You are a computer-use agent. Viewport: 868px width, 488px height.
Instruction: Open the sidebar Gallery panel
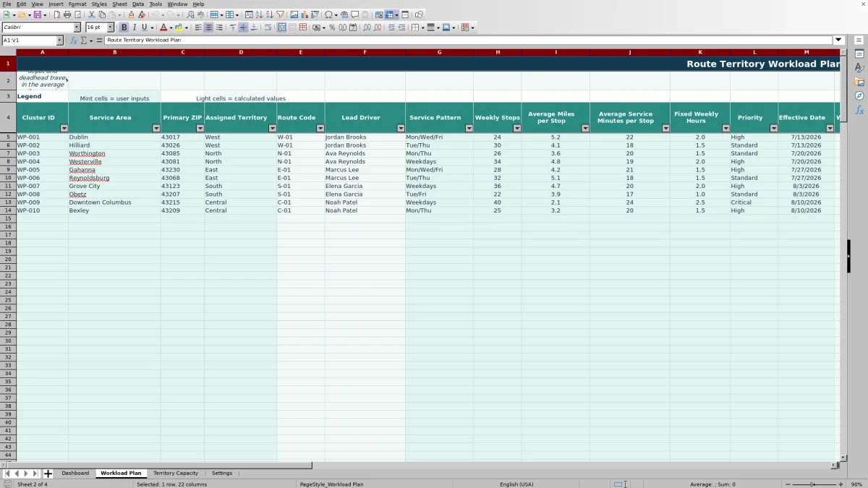point(859,82)
